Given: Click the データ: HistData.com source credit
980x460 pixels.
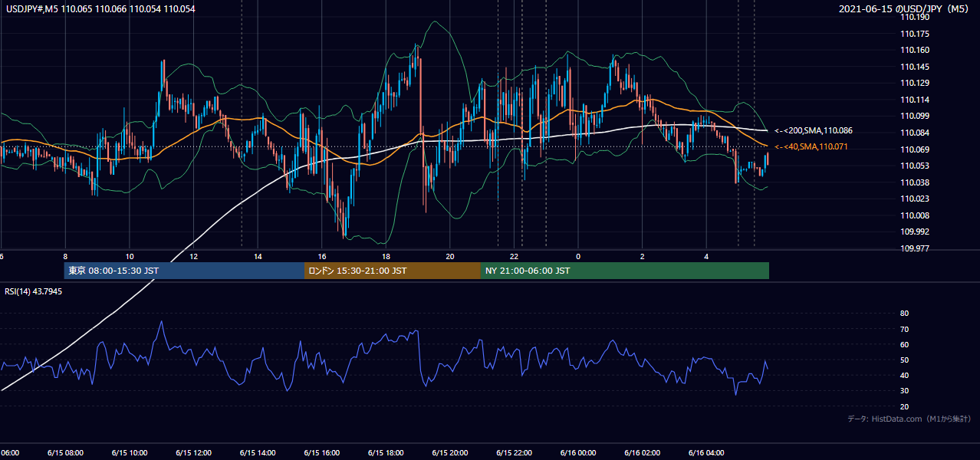Looking at the screenshot, I should [x=909, y=419].
